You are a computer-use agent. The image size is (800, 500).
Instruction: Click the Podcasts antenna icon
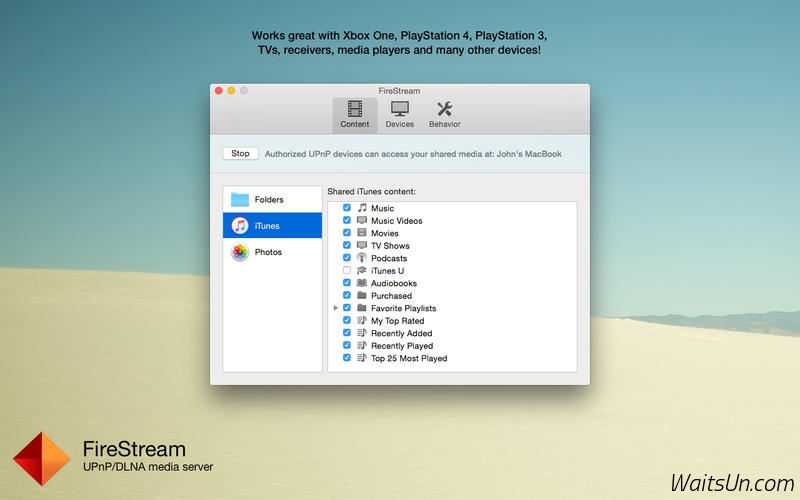(362, 258)
